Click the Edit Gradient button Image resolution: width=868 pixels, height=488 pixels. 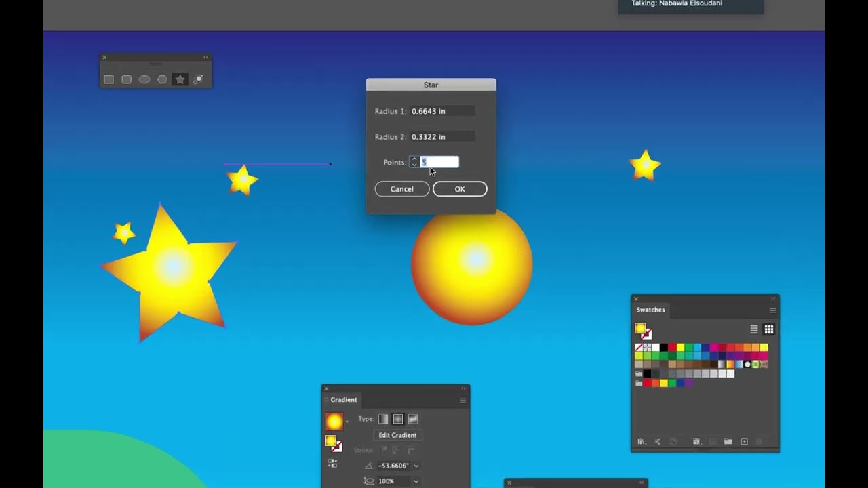[397, 435]
